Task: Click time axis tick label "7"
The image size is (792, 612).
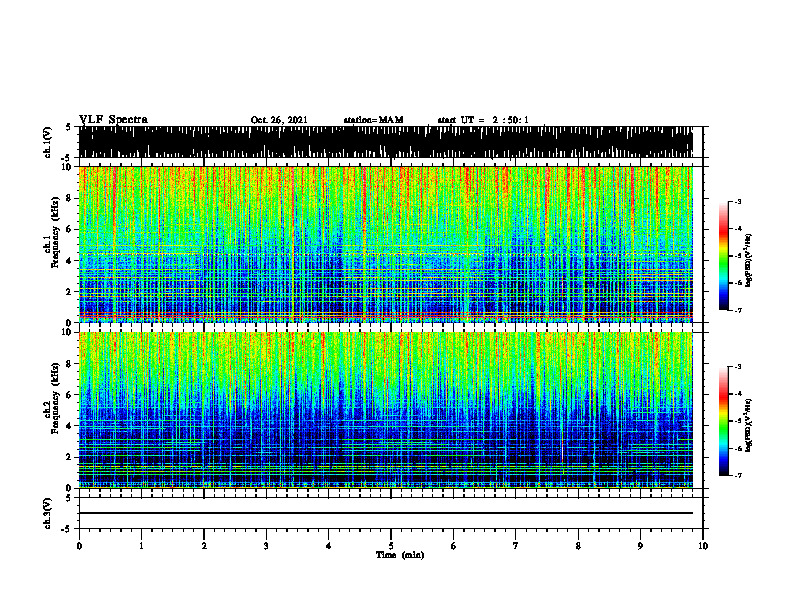Action: [x=516, y=546]
